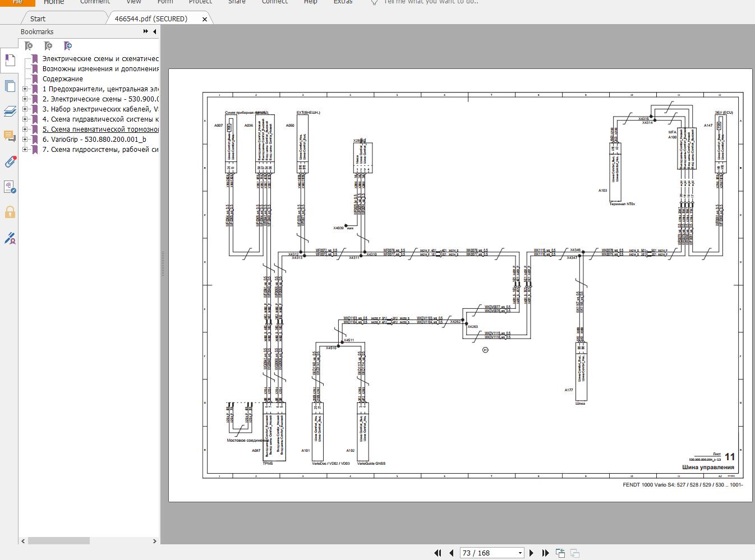Open the Digital Signatures pen panel

pyautogui.click(x=9, y=238)
